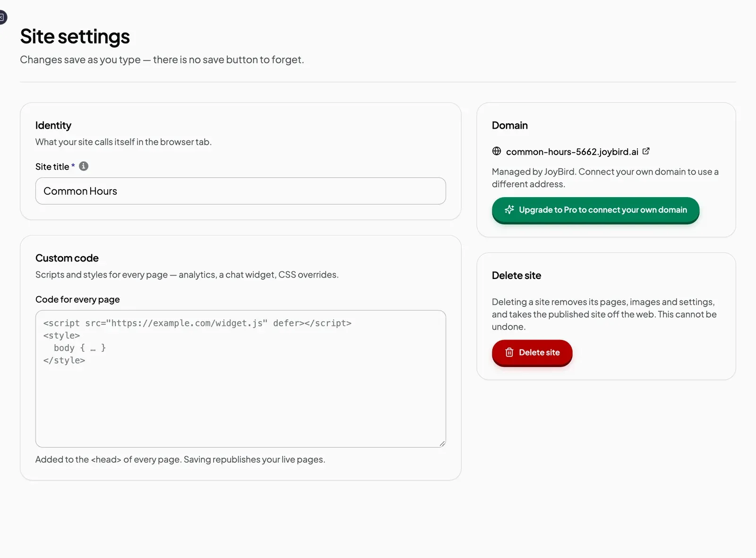Image resolution: width=756 pixels, height=558 pixels.
Task: Click into the Code for every page textarea
Action: (241, 379)
